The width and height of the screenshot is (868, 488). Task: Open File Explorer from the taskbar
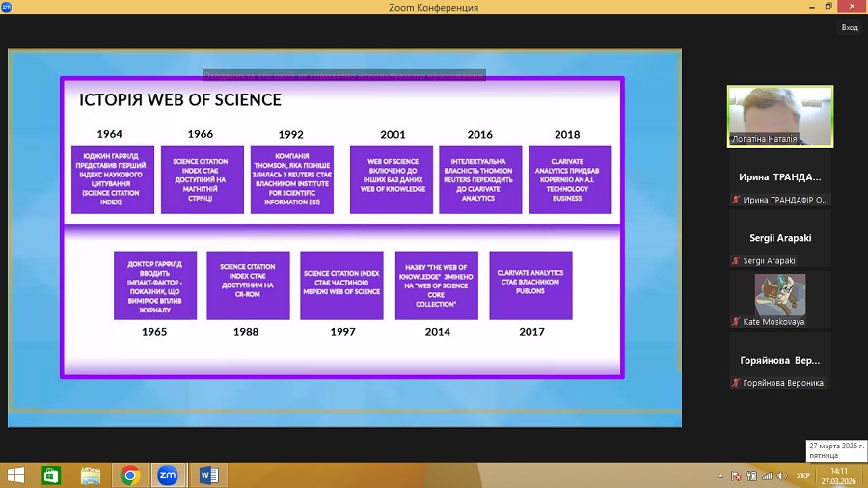click(91, 475)
